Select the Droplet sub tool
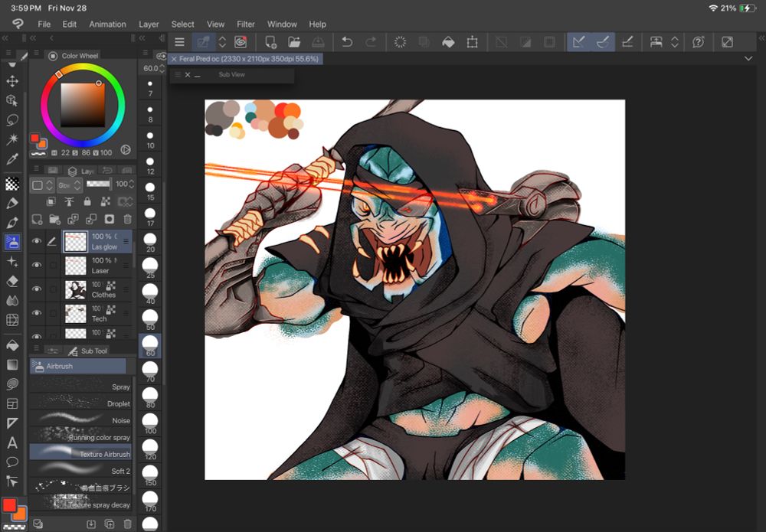The width and height of the screenshot is (766, 532). point(80,403)
